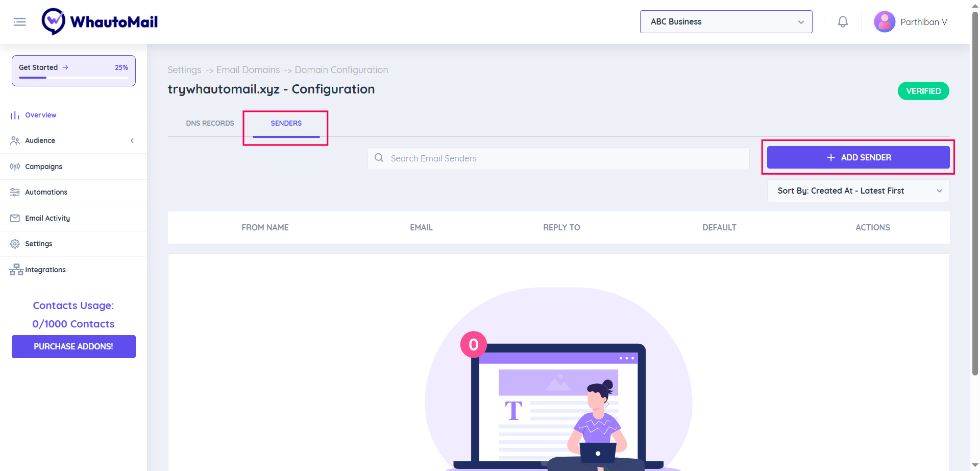Click the hamburger menu icon
The width and height of the screenshot is (980, 471).
point(19,22)
